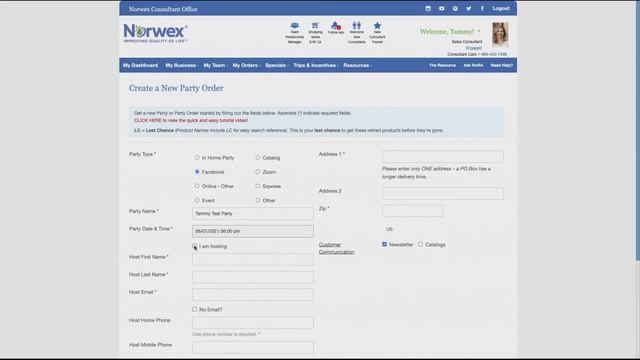The image size is (640, 360).
Task: Expand the My Business menu
Action: tap(182, 65)
